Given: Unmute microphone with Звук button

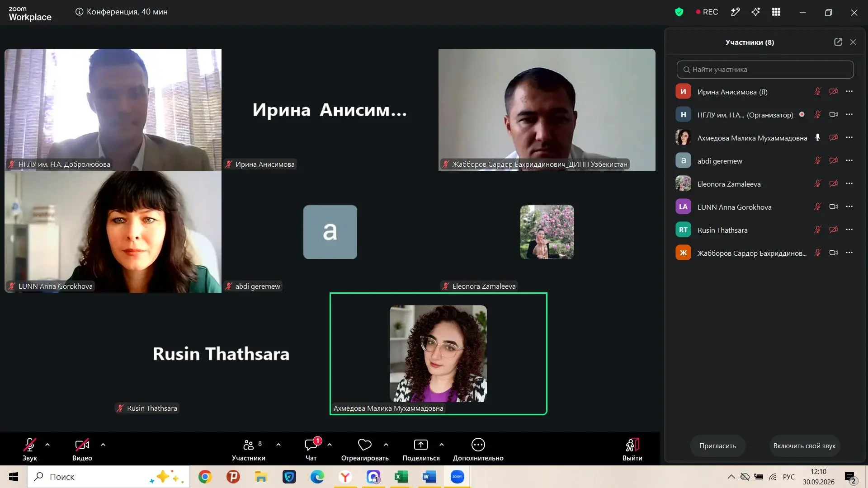Looking at the screenshot, I should tap(30, 449).
